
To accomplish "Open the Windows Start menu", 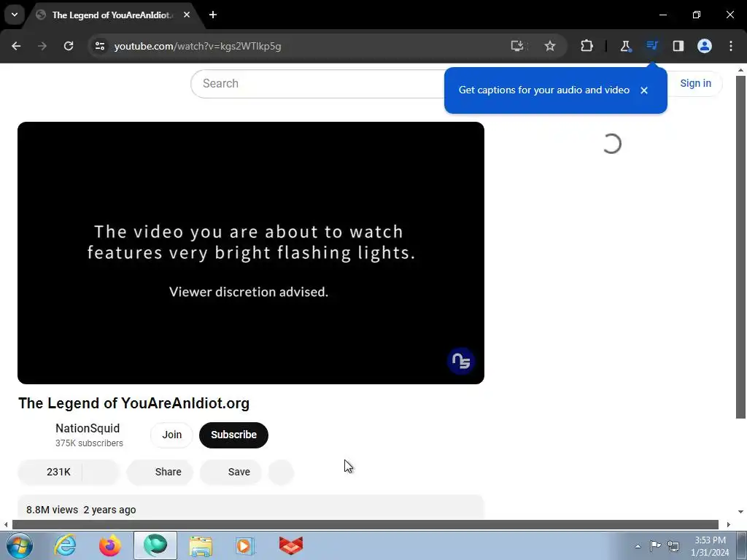I will coord(19,545).
